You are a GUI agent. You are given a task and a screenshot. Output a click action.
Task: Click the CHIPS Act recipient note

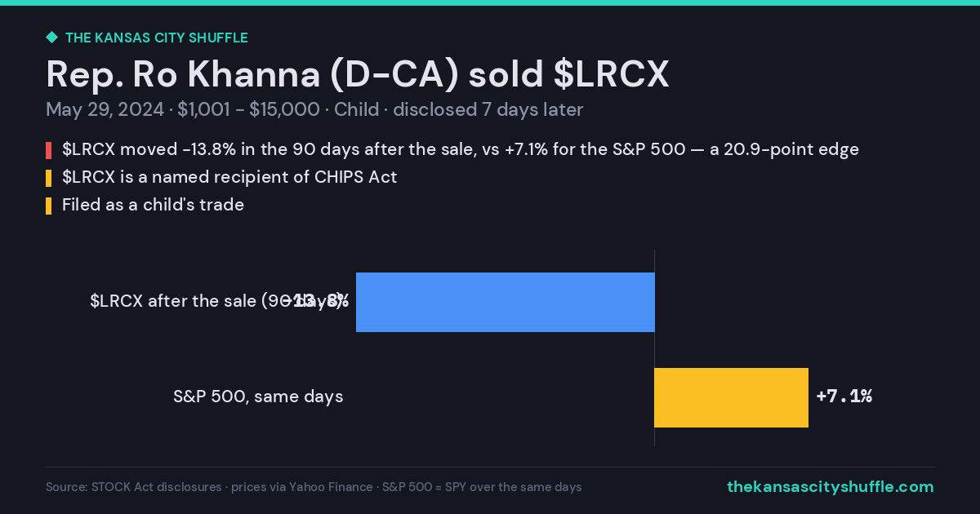(229, 177)
